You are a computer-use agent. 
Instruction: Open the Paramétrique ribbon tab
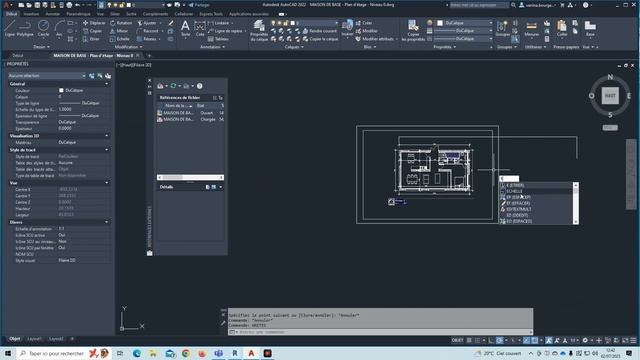78,13
